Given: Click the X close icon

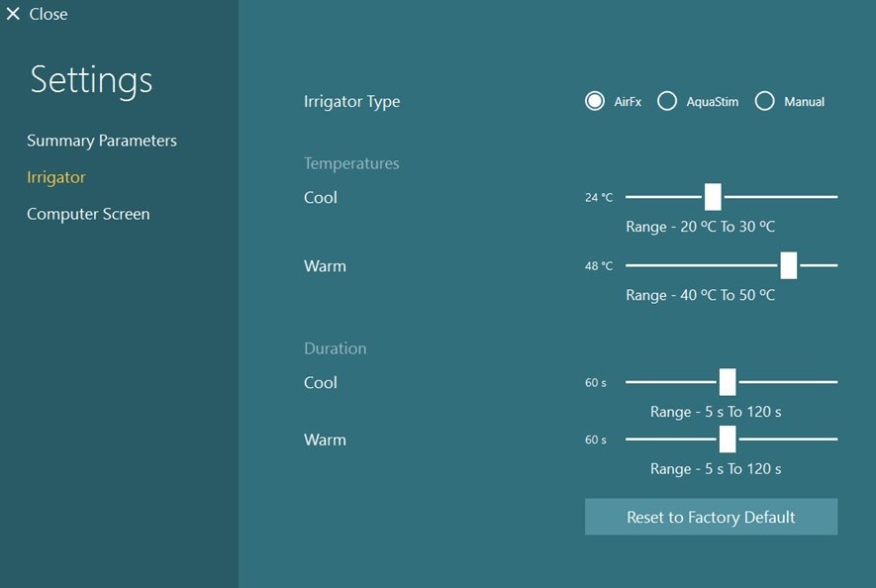Looking at the screenshot, I should coord(13,15).
